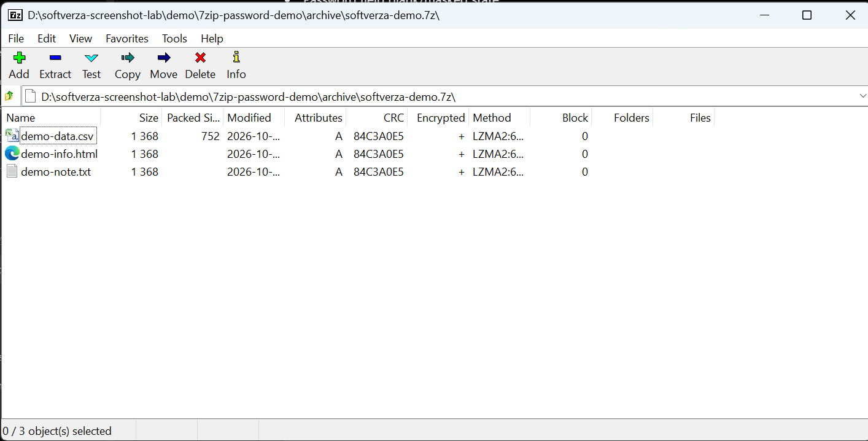Click the attribute A in demo-note.txt row
The width and height of the screenshot is (868, 441).
pyautogui.click(x=339, y=171)
